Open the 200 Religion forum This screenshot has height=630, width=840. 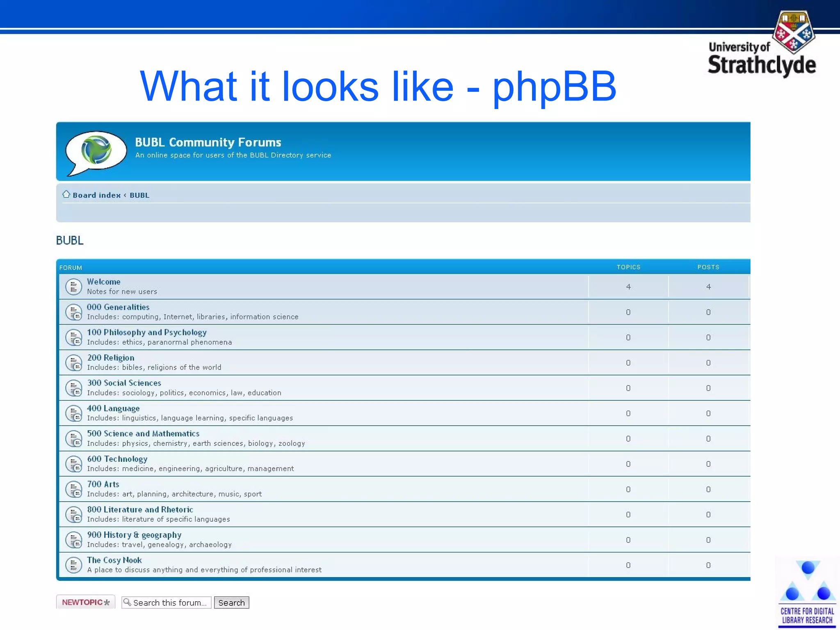pyautogui.click(x=111, y=358)
